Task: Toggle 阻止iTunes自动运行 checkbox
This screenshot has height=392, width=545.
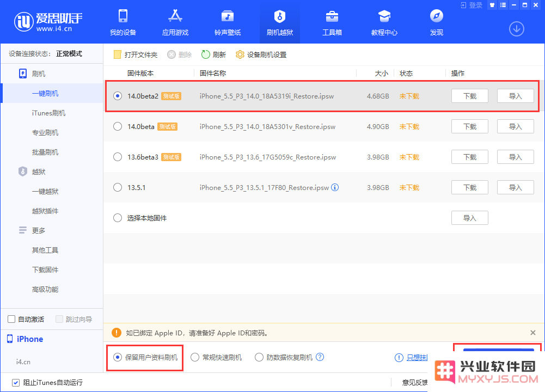Action: [x=16, y=383]
